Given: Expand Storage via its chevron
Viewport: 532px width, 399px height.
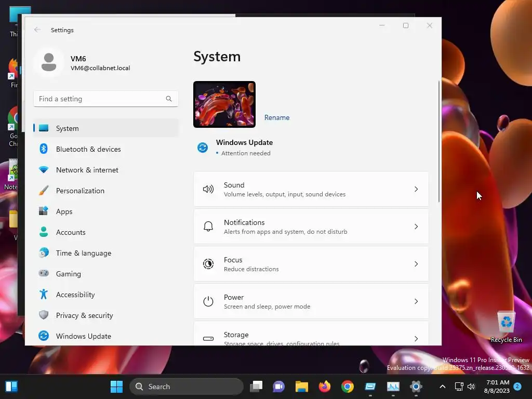Looking at the screenshot, I should 416,339.
